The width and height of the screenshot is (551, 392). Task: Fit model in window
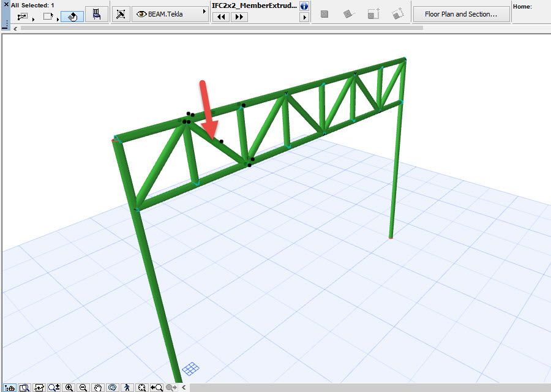click(x=141, y=388)
